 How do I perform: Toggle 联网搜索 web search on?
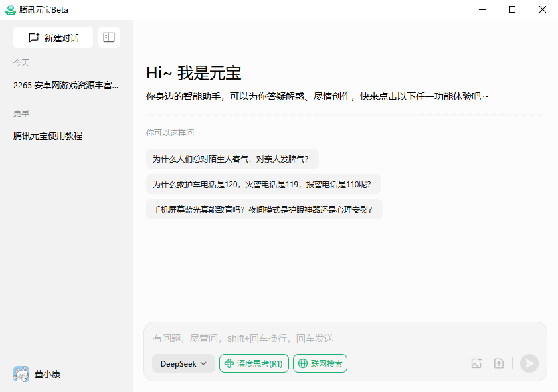(320, 363)
